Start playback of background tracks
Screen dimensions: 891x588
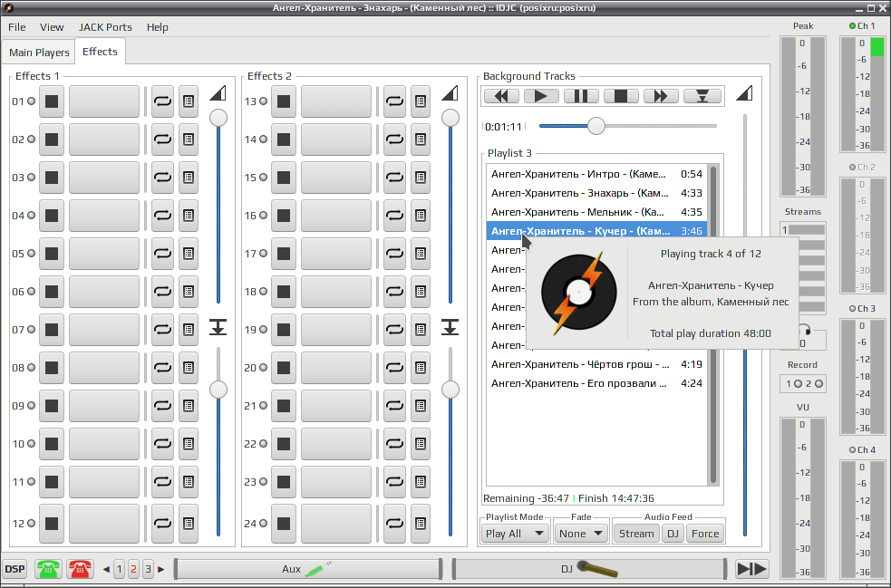tap(541, 96)
